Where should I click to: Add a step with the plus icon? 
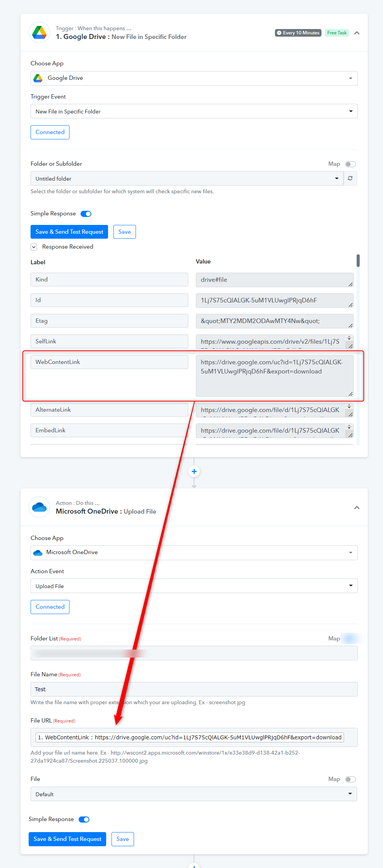tap(194, 472)
